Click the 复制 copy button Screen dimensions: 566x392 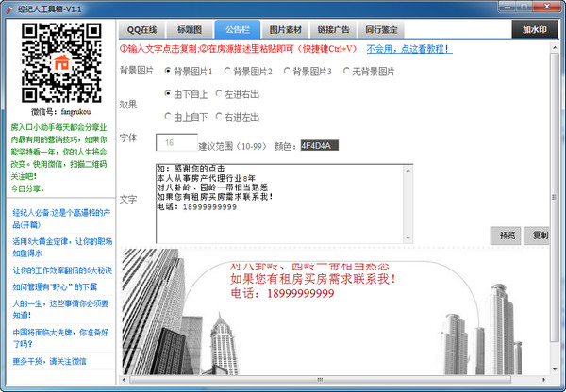[x=540, y=236]
